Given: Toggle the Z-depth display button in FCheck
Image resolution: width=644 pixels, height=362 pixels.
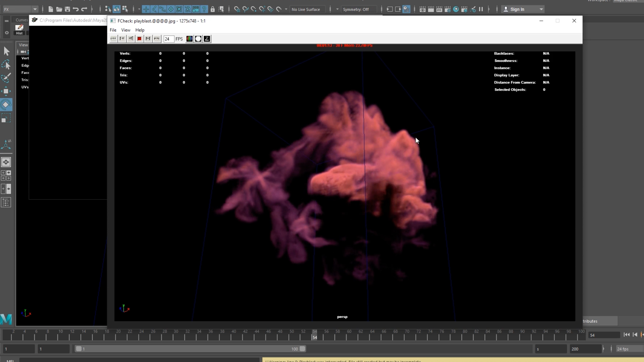Looking at the screenshot, I should pos(207,39).
